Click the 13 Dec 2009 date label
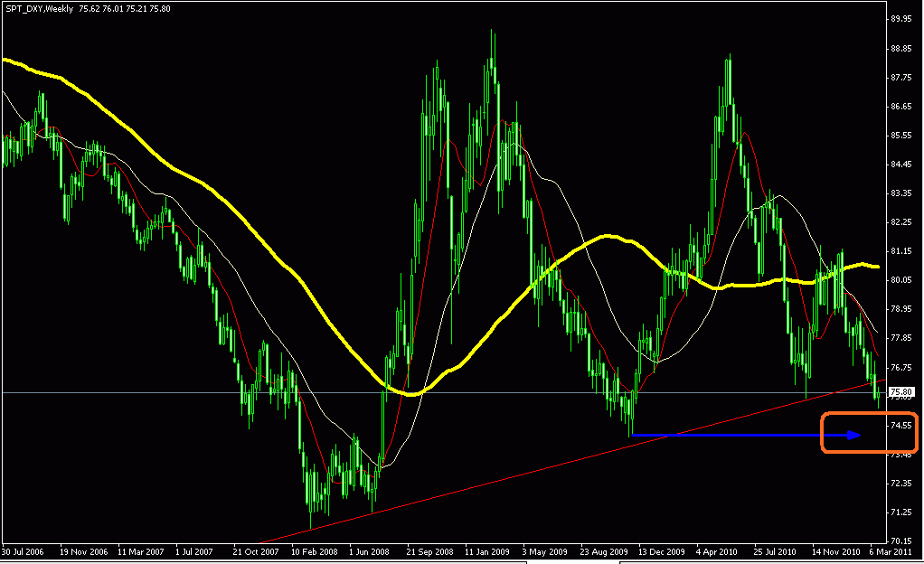Image resolution: width=924 pixels, height=564 pixels. tap(661, 551)
